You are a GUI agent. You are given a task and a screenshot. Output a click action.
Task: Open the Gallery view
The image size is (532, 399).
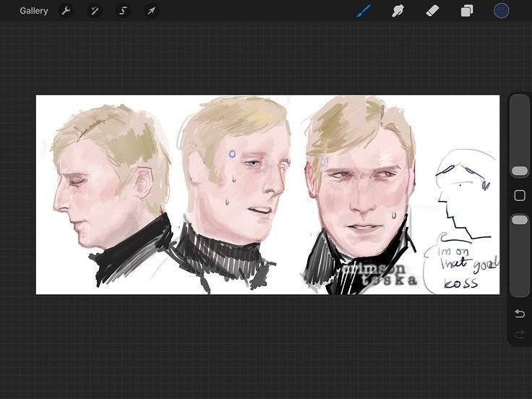(33, 11)
